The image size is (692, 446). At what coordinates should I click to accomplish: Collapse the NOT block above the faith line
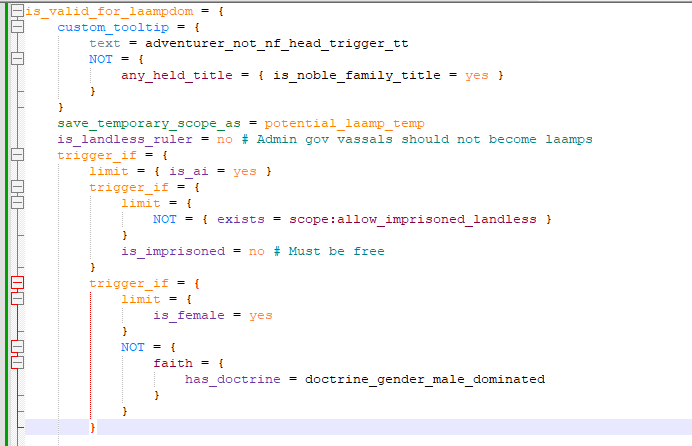pyautogui.click(x=17, y=347)
